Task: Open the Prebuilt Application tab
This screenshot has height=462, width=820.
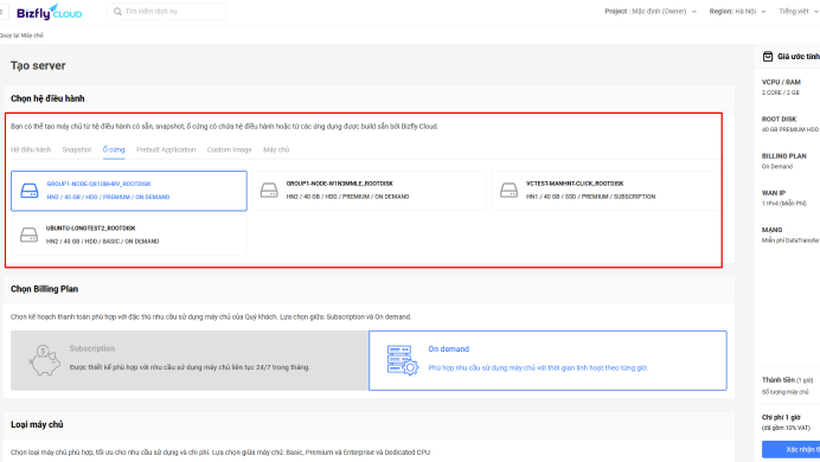Action: (x=166, y=150)
